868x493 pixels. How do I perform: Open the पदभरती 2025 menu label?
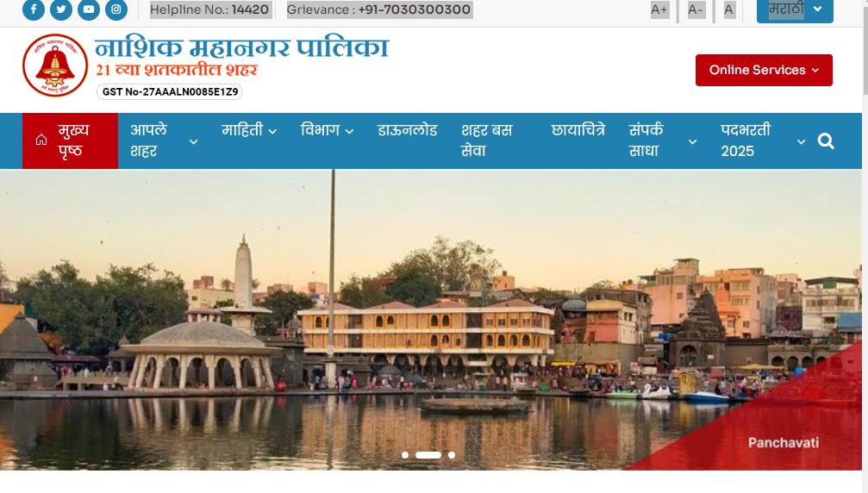pos(746,140)
